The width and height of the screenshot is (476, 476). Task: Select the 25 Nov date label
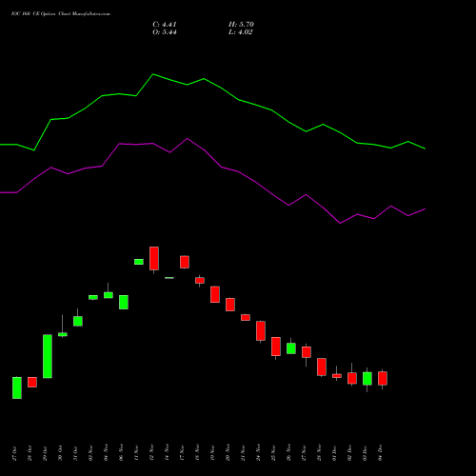273,453
